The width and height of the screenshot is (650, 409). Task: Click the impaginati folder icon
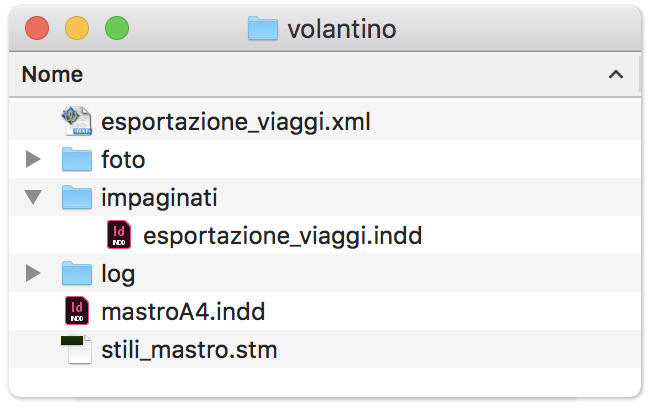(x=77, y=198)
